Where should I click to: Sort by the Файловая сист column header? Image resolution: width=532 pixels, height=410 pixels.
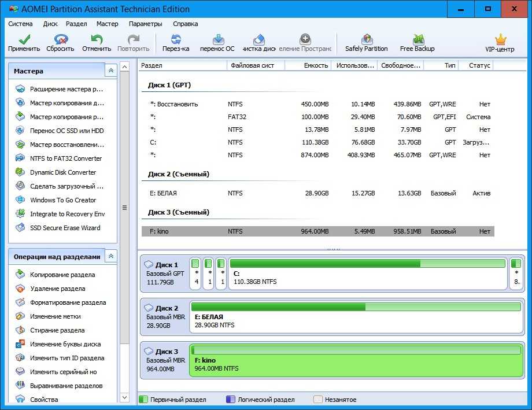pyautogui.click(x=253, y=65)
